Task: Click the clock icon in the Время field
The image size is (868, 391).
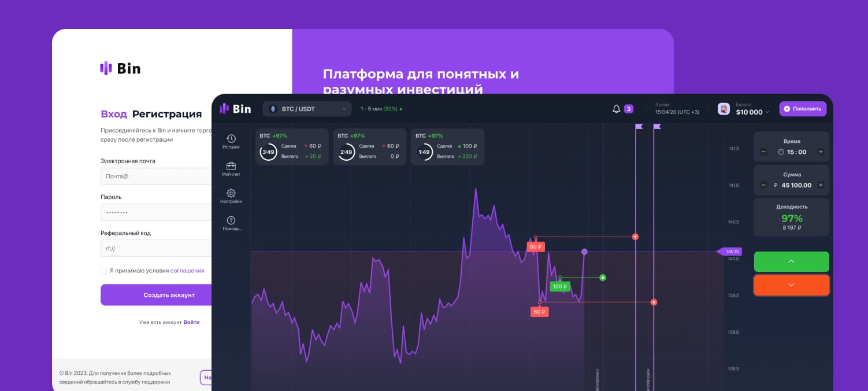Action: 781,152
